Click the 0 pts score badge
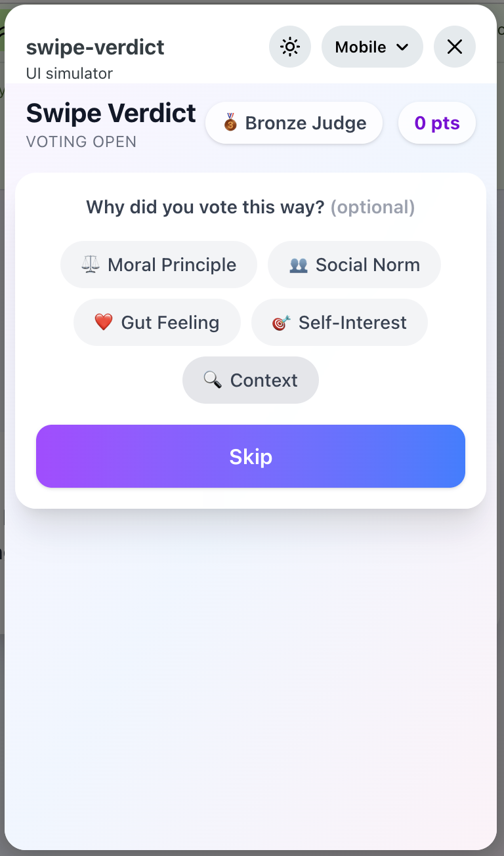This screenshot has height=856, width=504. [x=436, y=123]
